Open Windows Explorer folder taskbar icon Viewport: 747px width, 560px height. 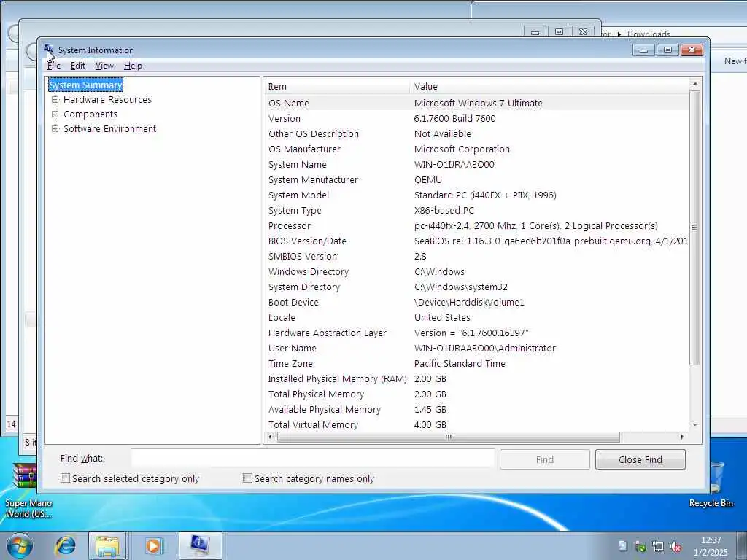108,545
